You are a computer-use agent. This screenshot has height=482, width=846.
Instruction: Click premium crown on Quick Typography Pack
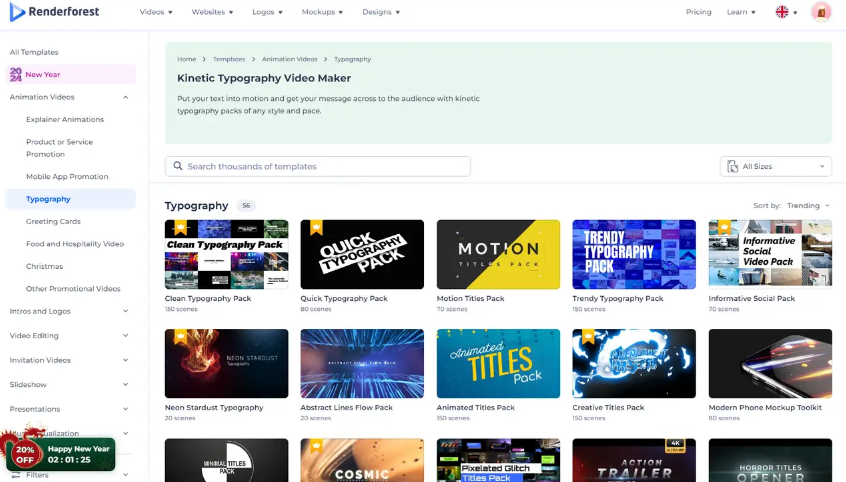click(316, 227)
